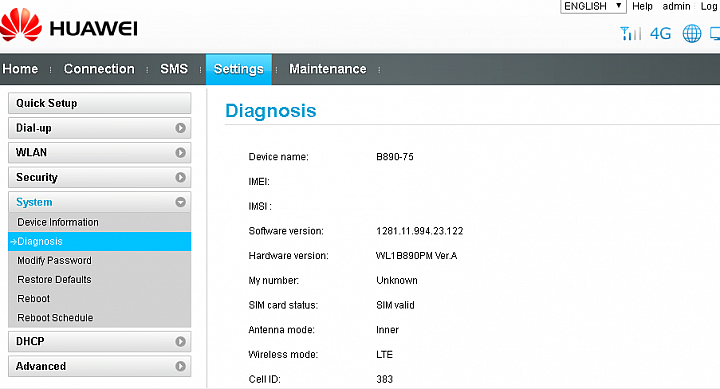Click the Device name label

tap(279, 157)
